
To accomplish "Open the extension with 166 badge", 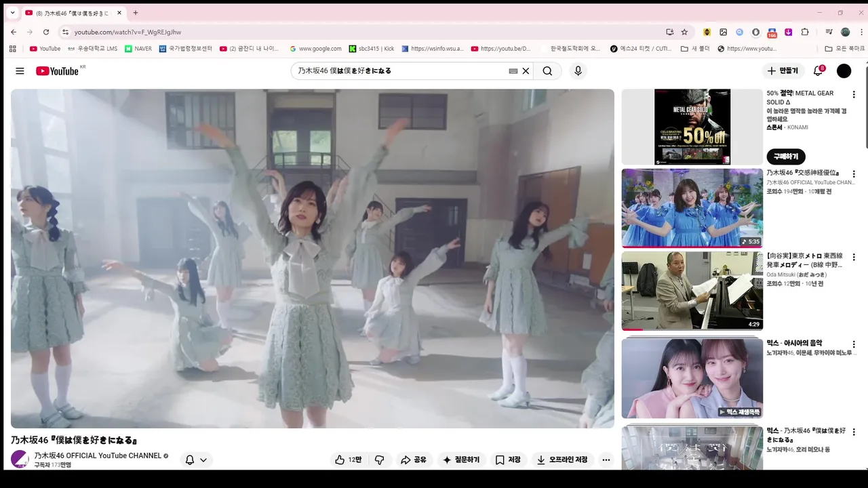I will [x=772, y=32].
